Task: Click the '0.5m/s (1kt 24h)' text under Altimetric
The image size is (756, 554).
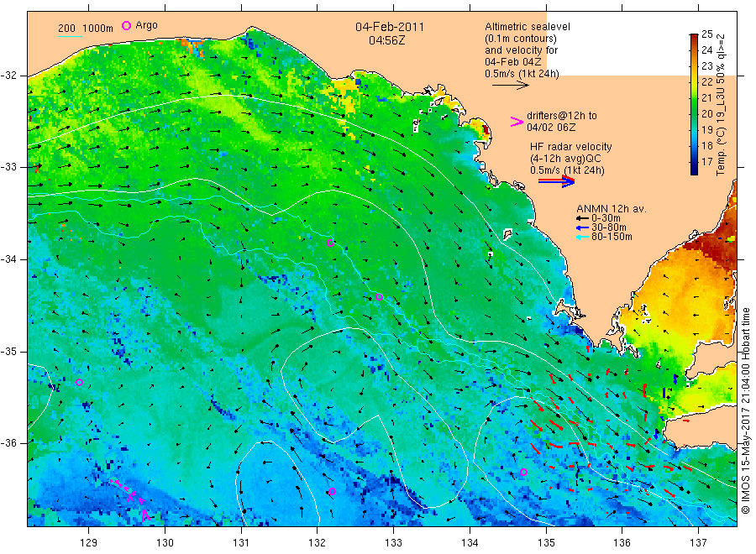Action: click(x=522, y=74)
